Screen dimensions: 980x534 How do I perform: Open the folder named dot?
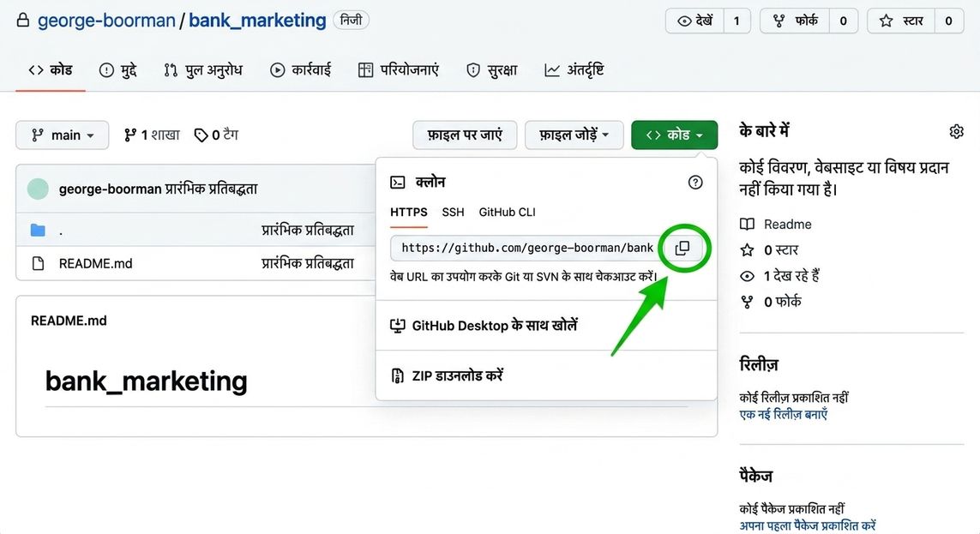[61, 231]
